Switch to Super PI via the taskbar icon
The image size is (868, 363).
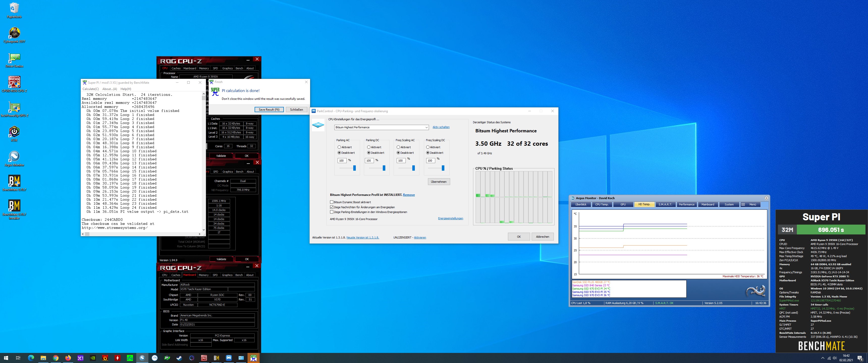coord(253,358)
